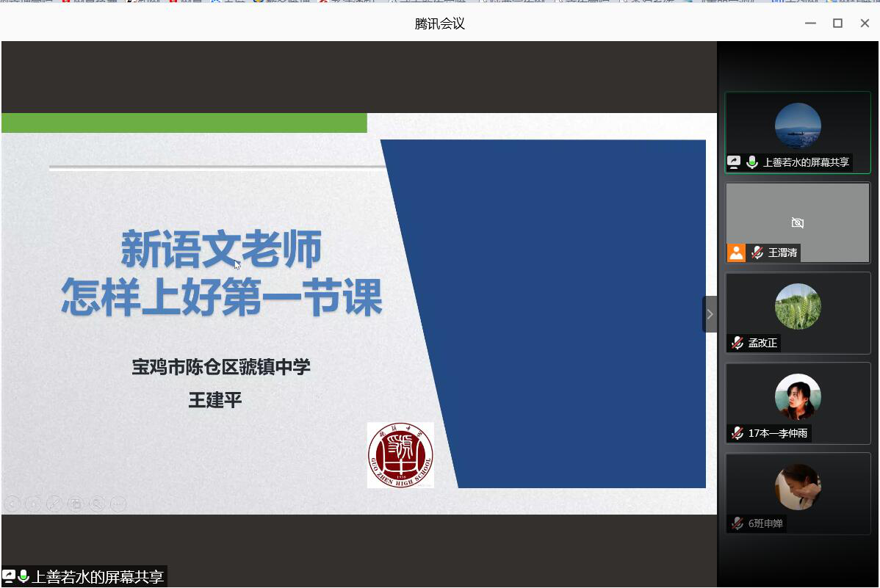
Task: Click the muted microphone icon beside 王渭清
Action: [757, 253]
